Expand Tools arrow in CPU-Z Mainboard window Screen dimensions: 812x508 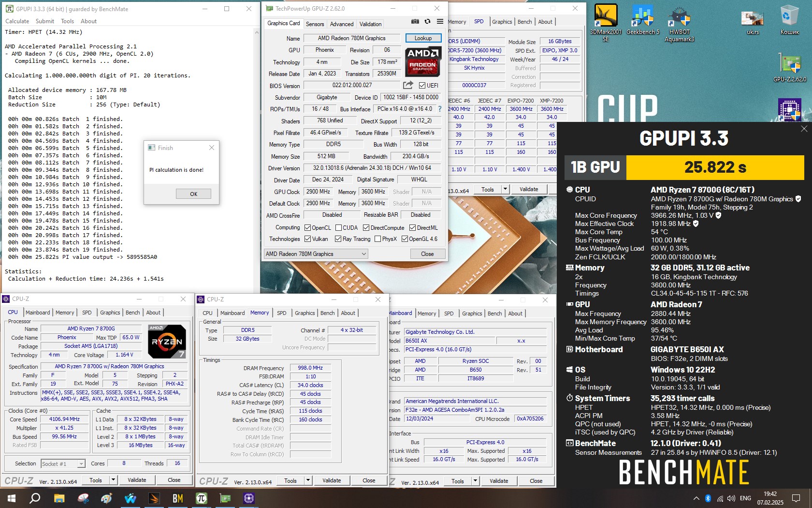tap(475, 481)
